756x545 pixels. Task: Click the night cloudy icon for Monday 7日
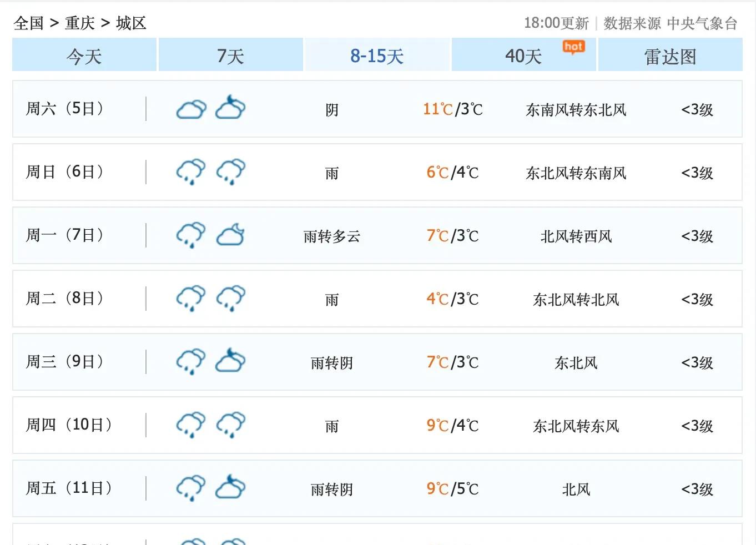pyautogui.click(x=230, y=235)
